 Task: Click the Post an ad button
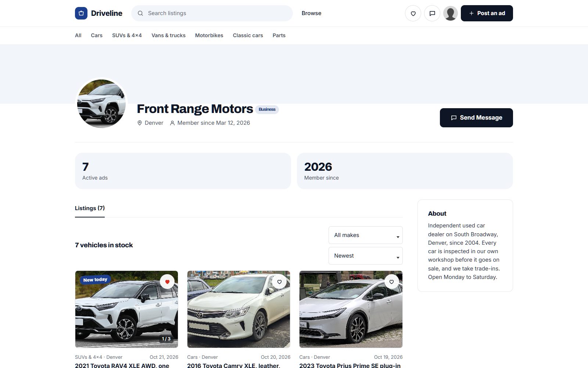[487, 13]
